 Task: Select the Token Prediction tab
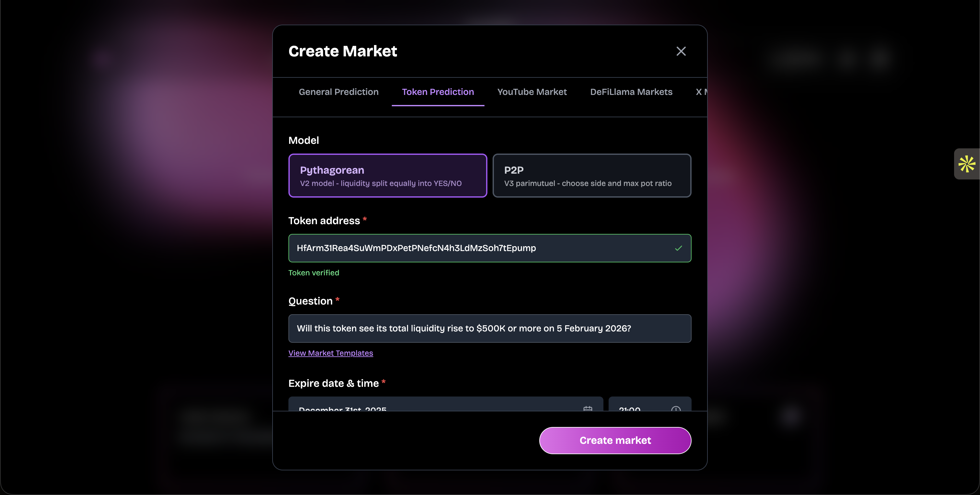[x=438, y=92]
